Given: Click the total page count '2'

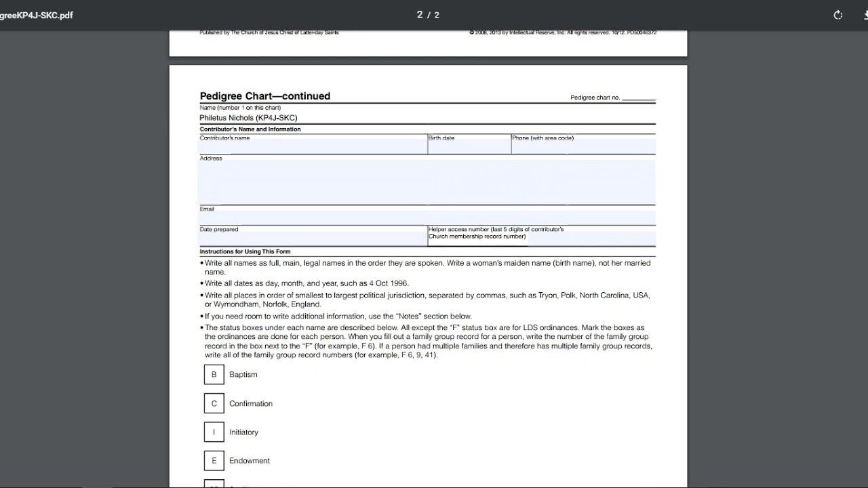Looking at the screenshot, I should [x=437, y=15].
